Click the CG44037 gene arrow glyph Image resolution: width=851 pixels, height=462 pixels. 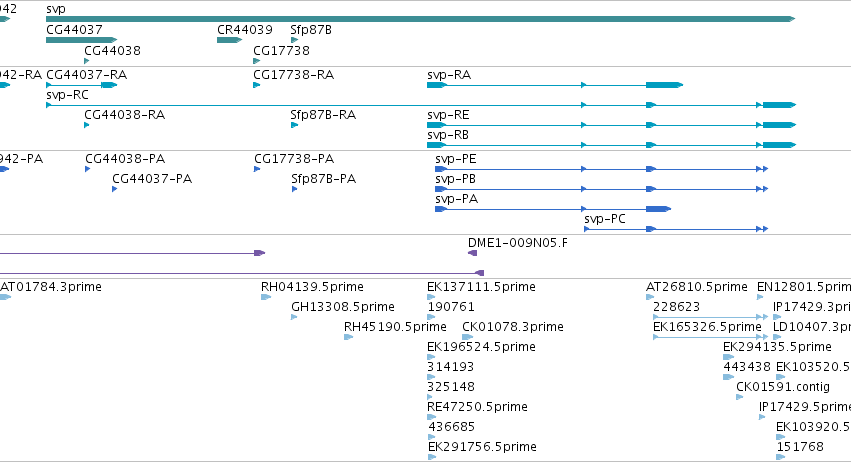click(x=81, y=40)
